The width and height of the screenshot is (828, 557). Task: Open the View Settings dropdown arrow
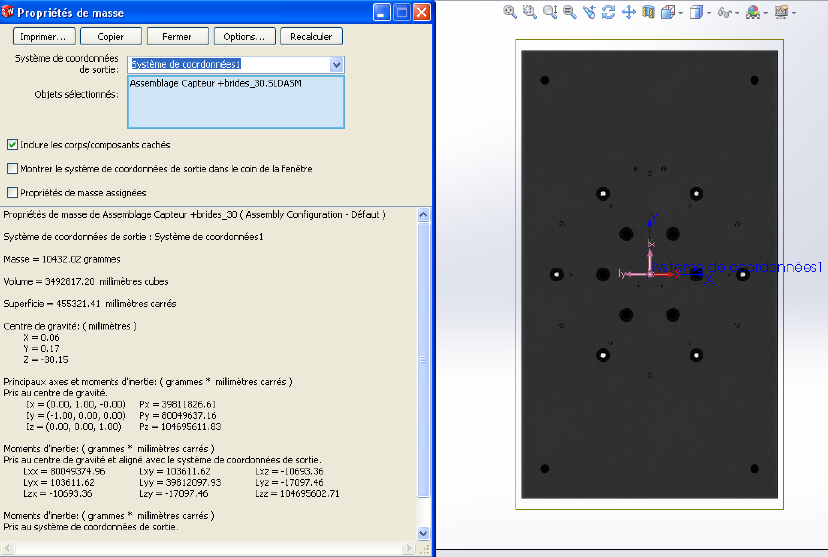click(794, 13)
